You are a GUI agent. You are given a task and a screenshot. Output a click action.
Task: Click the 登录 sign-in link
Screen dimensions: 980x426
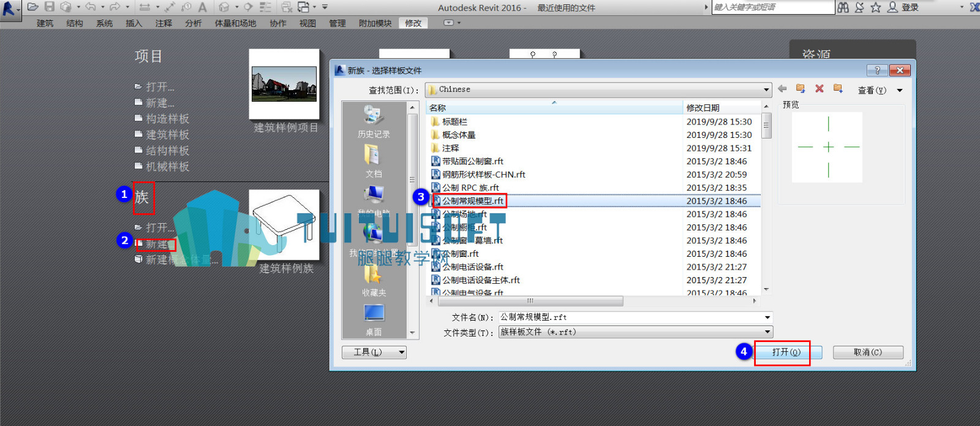pos(910,7)
